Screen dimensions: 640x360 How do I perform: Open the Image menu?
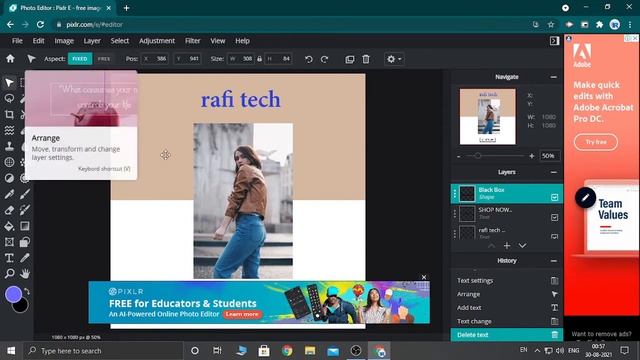tap(64, 41)
